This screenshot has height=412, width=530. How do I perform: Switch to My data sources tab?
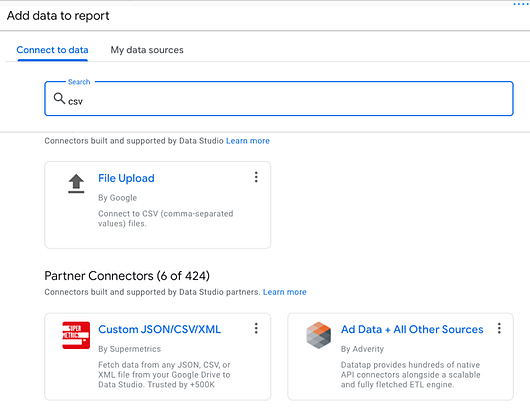coord(147,50)
